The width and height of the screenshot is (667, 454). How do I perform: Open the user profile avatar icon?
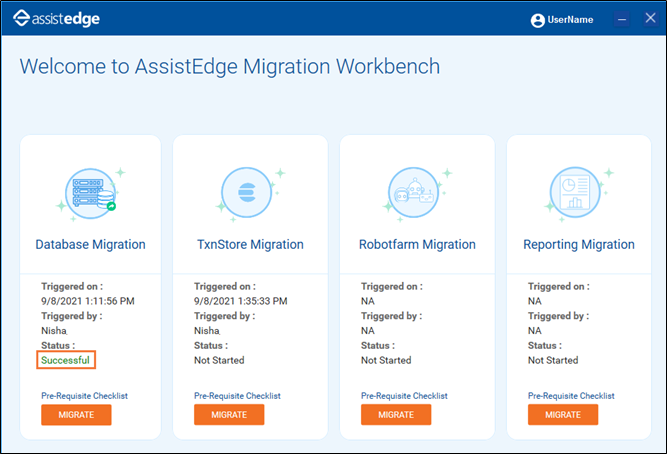[x=537, y=20]
